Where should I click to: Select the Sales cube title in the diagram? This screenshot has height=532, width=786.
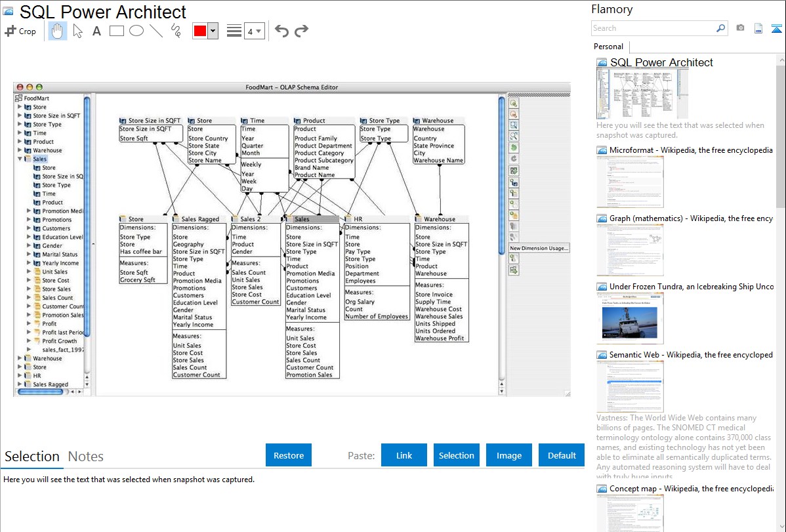pyautogui.click(x=312, y=219)
